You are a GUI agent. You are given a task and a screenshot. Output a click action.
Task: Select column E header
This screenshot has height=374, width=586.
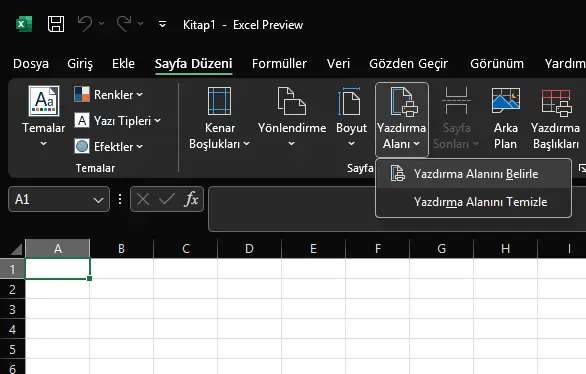point(313,248)
